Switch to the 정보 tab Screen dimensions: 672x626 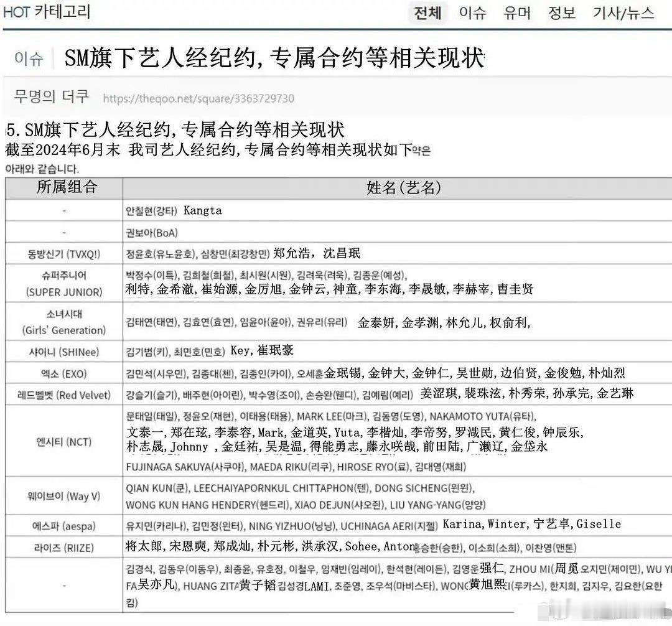(x=562, y=14)
